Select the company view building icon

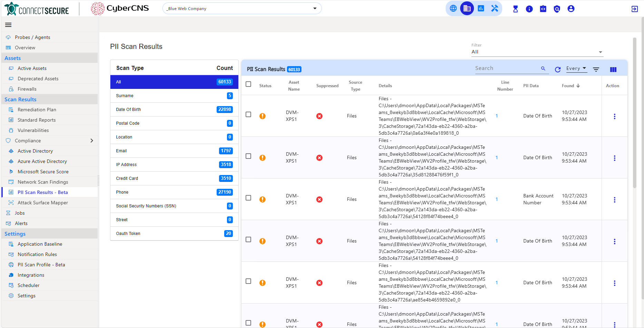467,8
